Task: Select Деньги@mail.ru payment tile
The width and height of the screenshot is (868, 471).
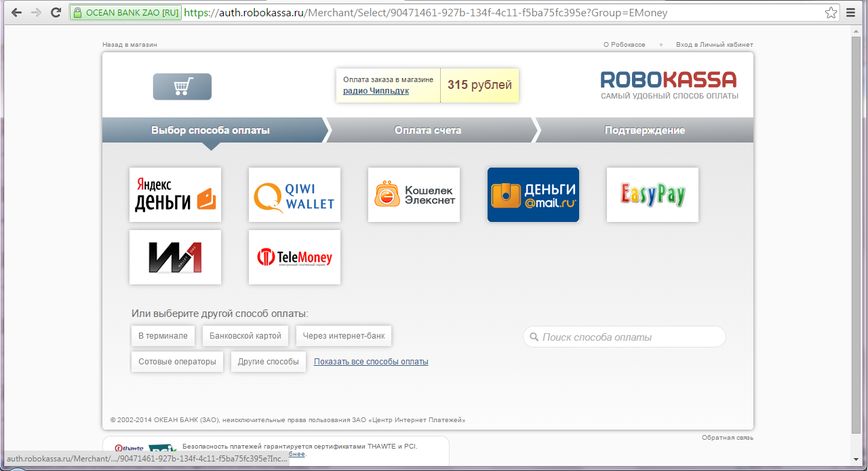Action: [x=533, y=195]
